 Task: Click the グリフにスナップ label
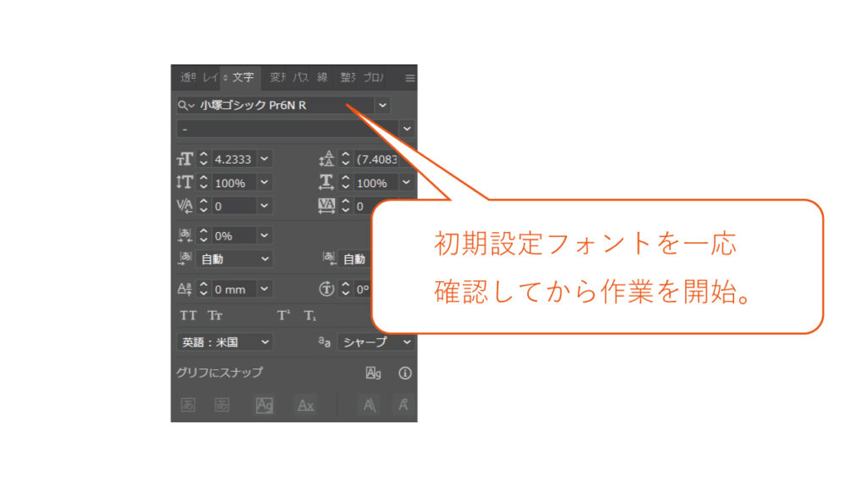click(x=220, y=373)
